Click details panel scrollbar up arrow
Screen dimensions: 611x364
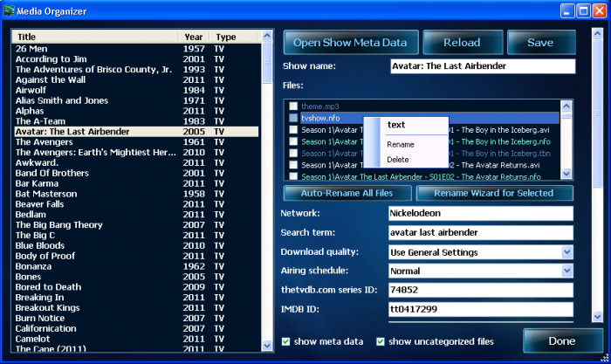point(597,33)
